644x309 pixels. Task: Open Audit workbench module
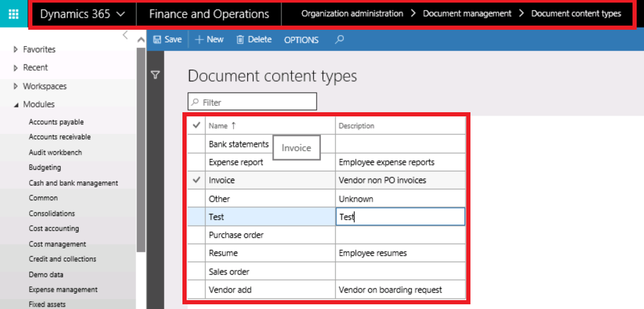click(x=55, y=152)
